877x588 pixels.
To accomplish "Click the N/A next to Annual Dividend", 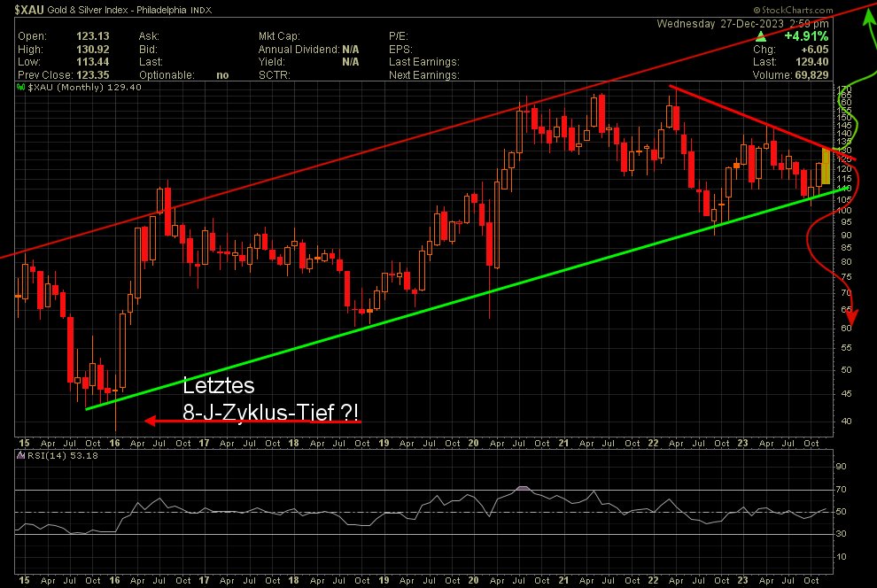I will click(x=351, y=50).
